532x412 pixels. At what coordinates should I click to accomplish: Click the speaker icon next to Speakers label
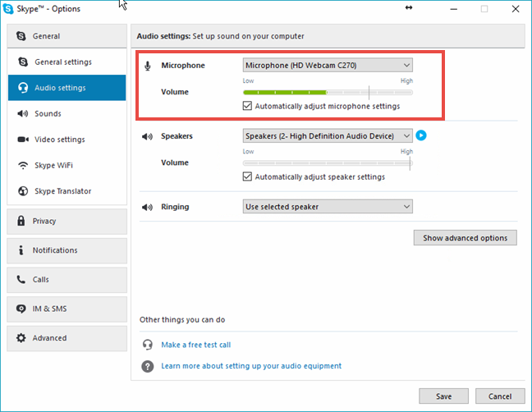[x=147, y=137]
